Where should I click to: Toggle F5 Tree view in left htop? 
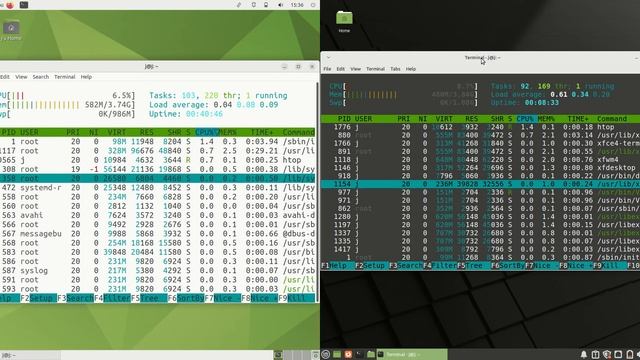tap(149, 298)
